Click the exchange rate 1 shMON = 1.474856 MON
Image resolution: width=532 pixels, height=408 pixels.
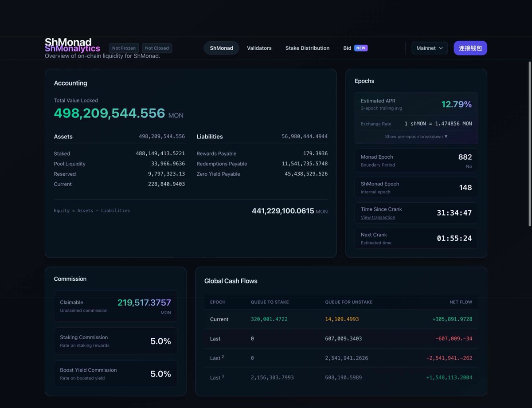click(438, 124)
